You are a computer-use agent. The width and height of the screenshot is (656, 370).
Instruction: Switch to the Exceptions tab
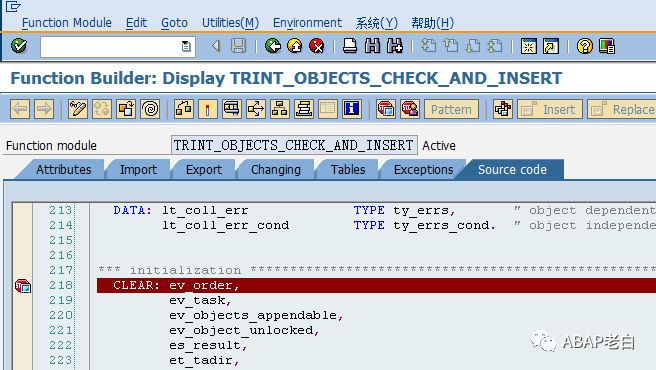[423, 170]
